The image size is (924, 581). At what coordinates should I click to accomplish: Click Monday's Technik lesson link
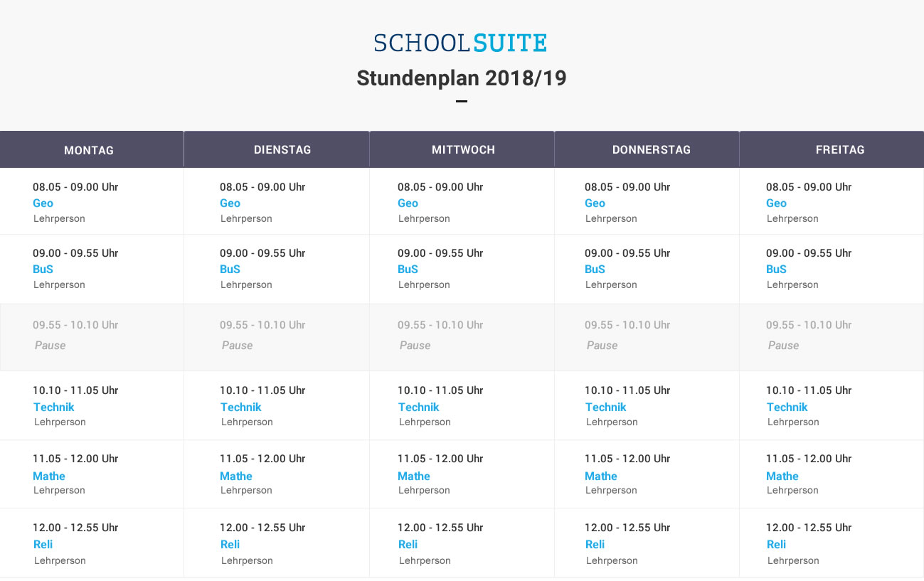pyautogui.click(x=54, y=407)
